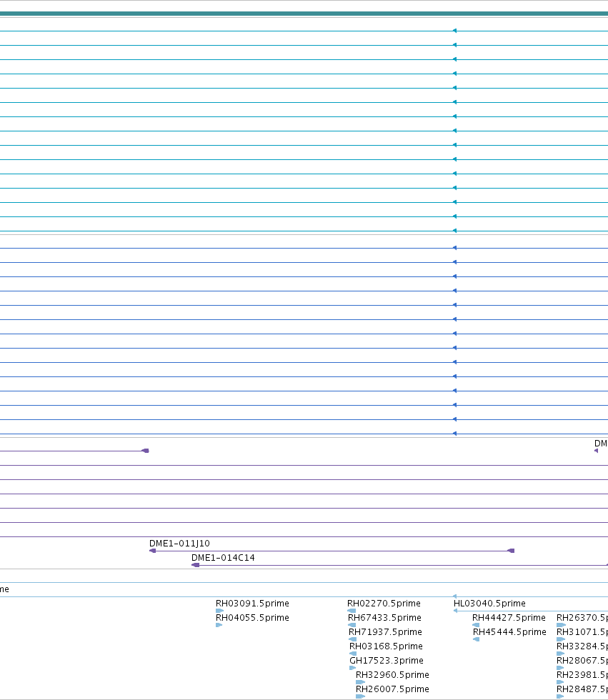This screenshot has height=700, width=608.
Task: Select the RH45444.5prime EST label
Action: [x=510, y=631]
